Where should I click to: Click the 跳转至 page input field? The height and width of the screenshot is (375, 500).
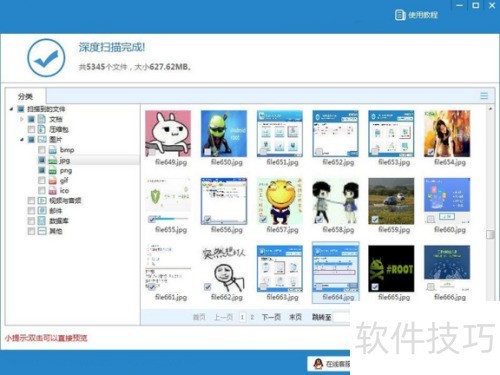341,317
